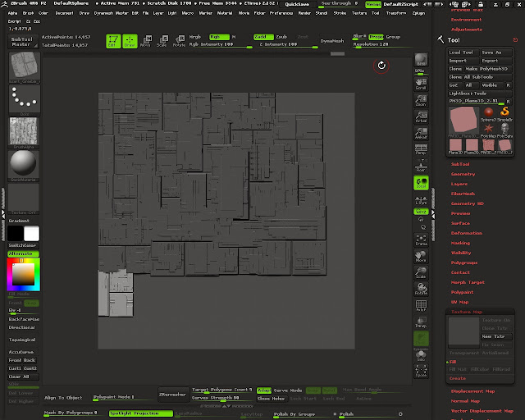Click the AAHalf icon
This screenshot has height=420, width=525.
click(x=421, y=133)
